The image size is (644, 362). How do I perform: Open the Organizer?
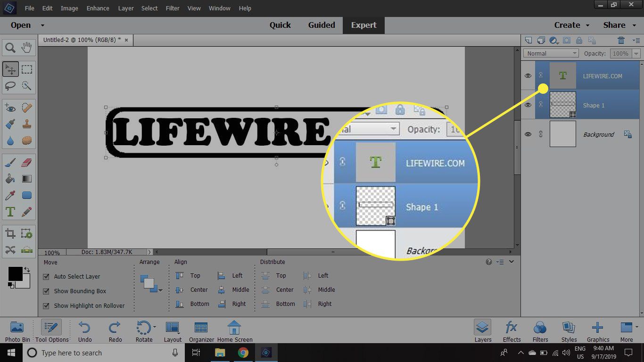(x=201, y=331)
